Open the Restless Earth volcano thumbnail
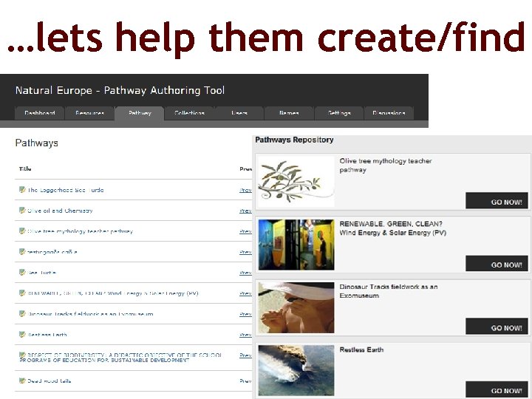This screenshot has width=532, height=399. pos(296,370)
